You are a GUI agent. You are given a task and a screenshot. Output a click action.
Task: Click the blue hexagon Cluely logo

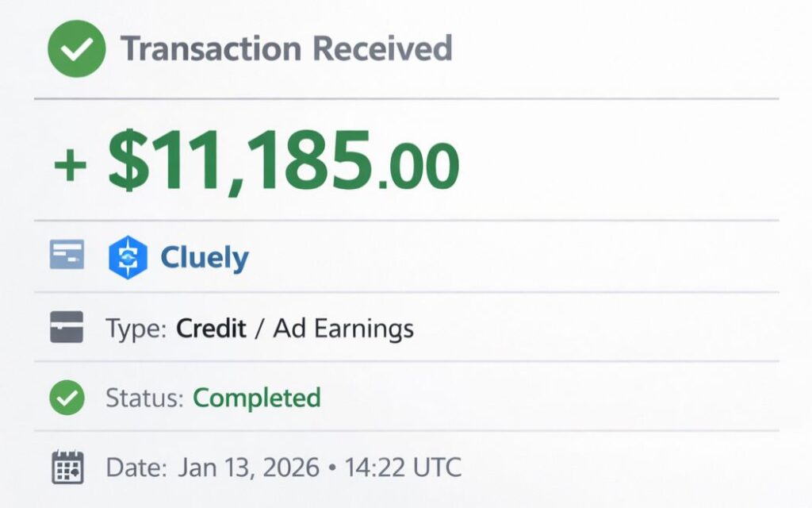click(128, 257)
